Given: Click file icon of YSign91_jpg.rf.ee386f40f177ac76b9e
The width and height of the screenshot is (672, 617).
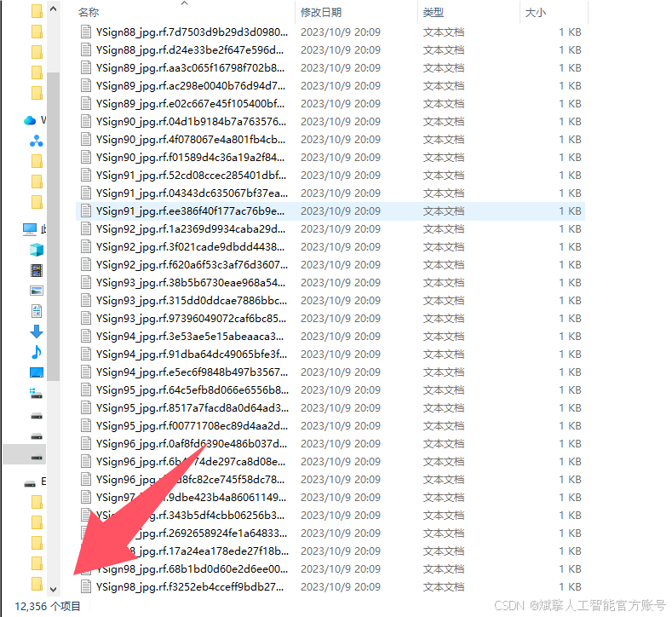Looking at the screenshot, I should tap(86, 211).
